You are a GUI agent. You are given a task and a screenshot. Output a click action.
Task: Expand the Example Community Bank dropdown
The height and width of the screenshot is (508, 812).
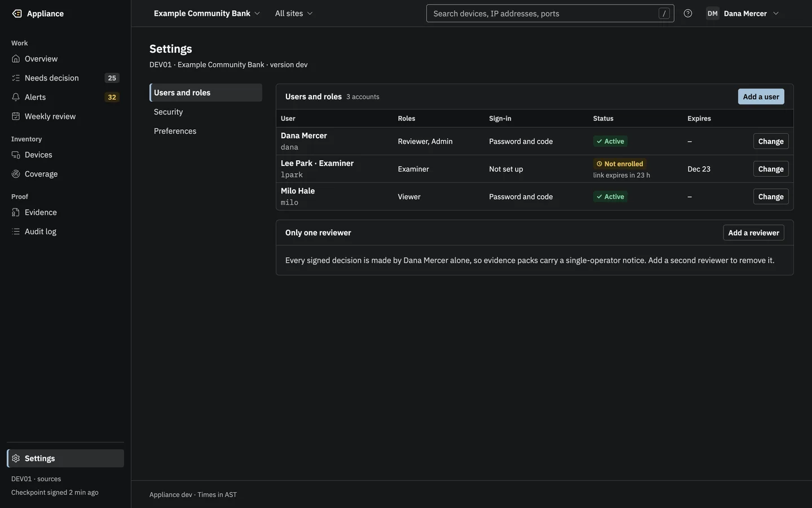pos(207,14)
